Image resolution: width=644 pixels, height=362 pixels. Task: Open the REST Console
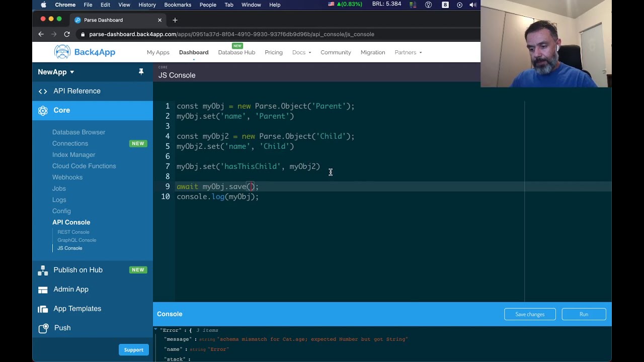pyautogui.click(x=73, y=232)
